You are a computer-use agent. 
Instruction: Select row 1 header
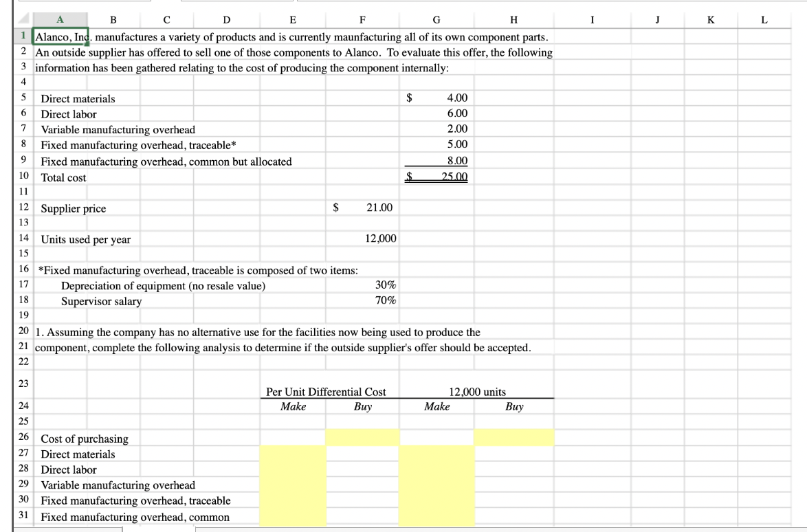pos(23,36)
